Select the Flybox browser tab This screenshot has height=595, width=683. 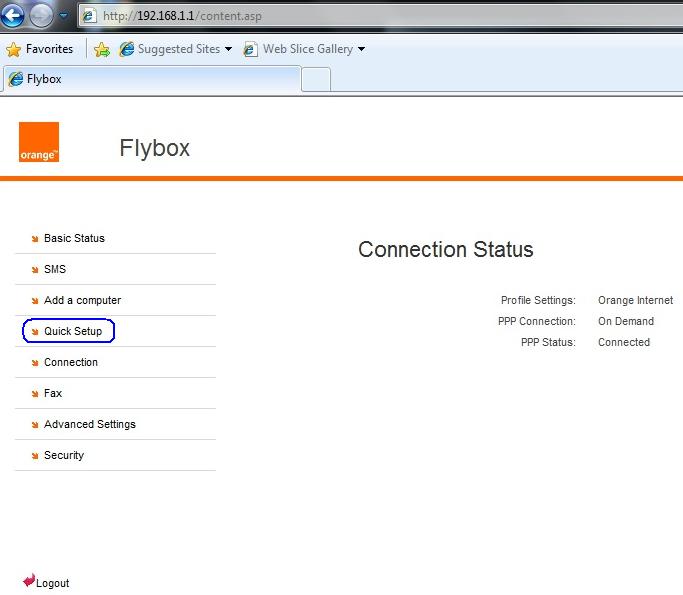point(152,79)
